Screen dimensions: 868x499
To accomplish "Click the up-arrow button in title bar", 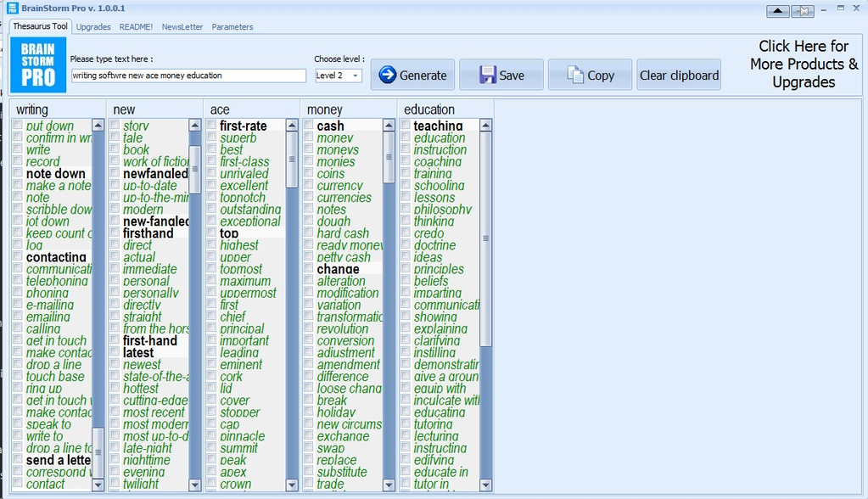I will coord(778,10).
